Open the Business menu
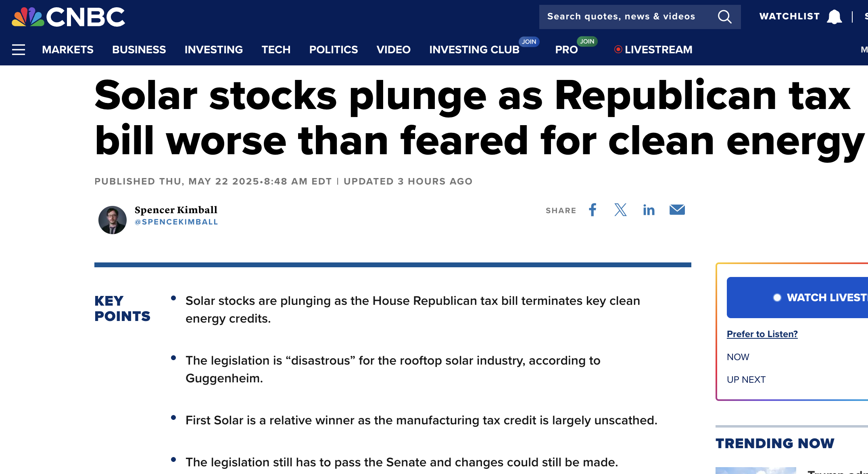The image size is (868, 474). point(139,50)
